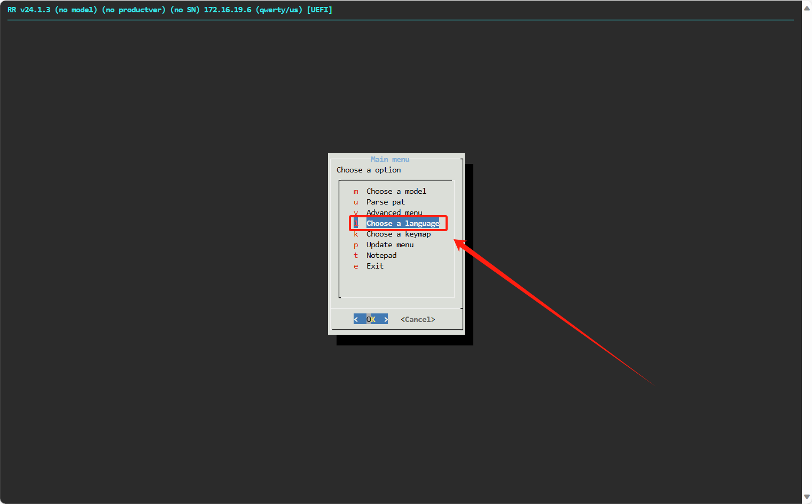Open the Update menu entry
Viewport: 812px width, 504px height.
(389, 245)
